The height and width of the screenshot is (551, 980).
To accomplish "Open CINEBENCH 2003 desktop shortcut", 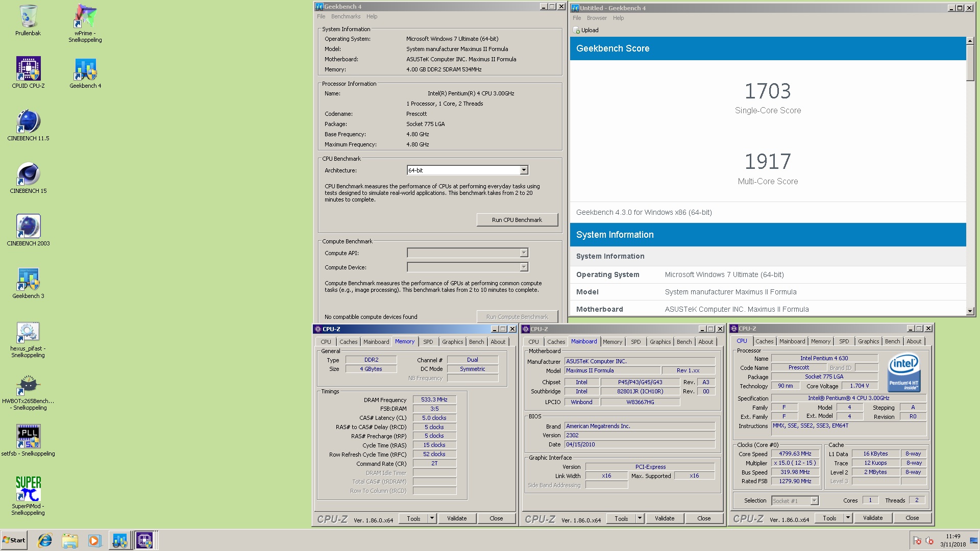I will pos(28,230).
